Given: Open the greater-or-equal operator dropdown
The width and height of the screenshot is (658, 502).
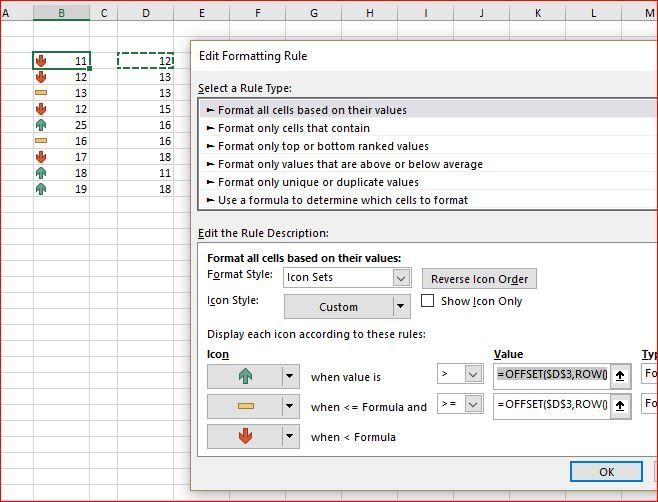Looking at the screenshot, I should click(x=473, y=404).
